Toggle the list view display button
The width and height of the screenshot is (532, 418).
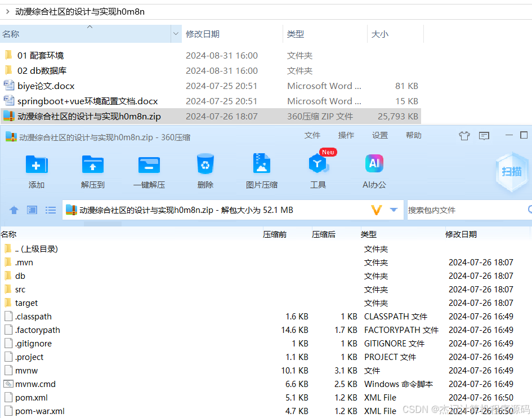(x=51, y=210)
